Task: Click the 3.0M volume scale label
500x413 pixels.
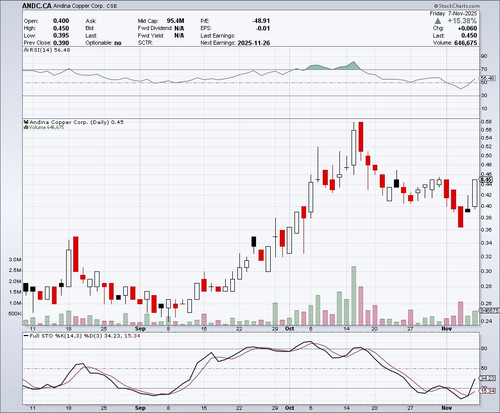Action: pos(15,259)
